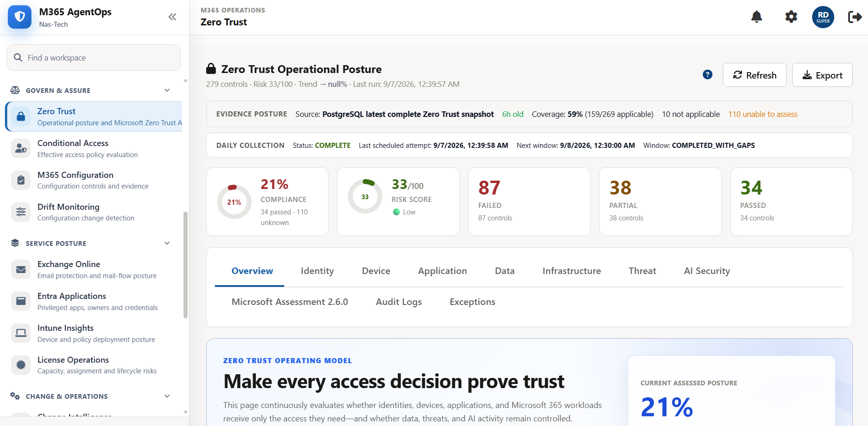Image resolution: width=868 pixels, height=426 pixels.
Task: Click the sidebar scrollbar thumb
Action: (x=185, y=265)
